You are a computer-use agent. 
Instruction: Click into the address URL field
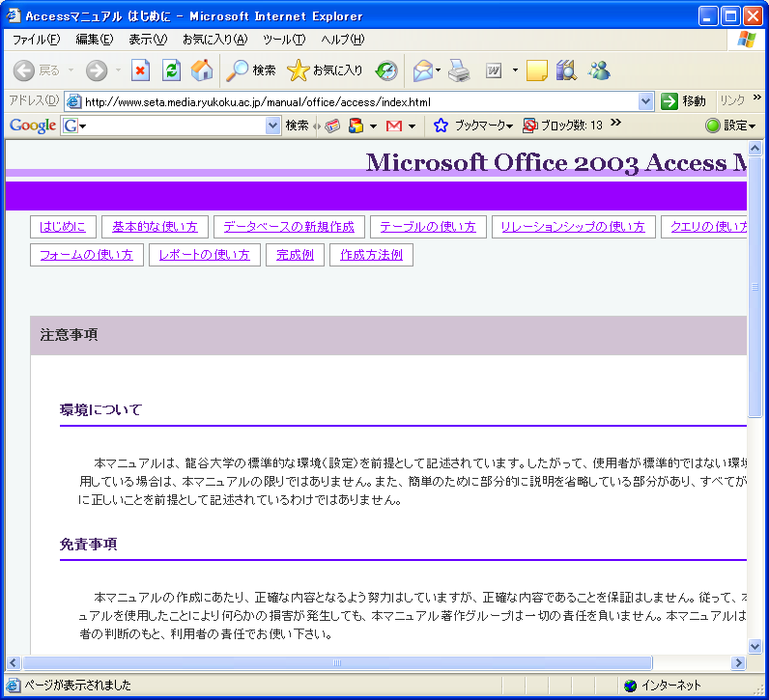[360, 102]
